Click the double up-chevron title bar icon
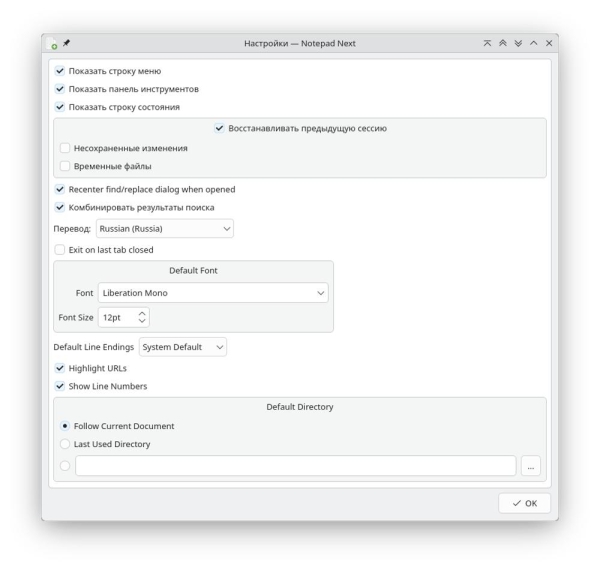 (503, 43)
